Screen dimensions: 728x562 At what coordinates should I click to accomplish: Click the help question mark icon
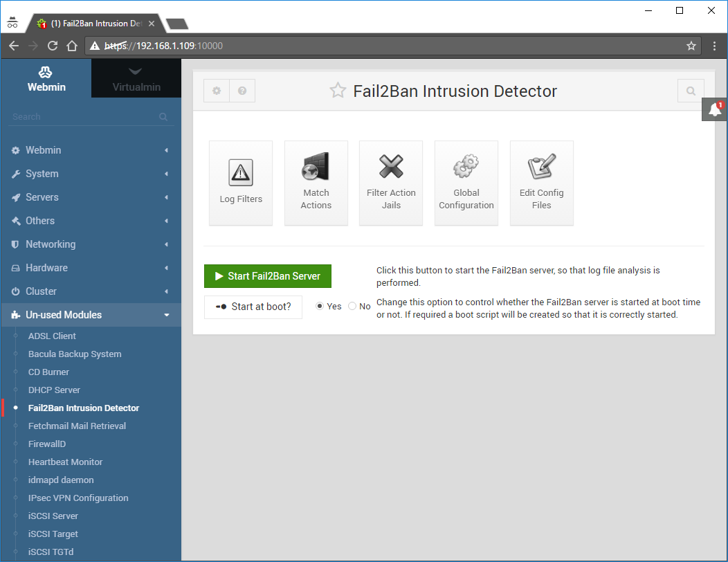242,91
